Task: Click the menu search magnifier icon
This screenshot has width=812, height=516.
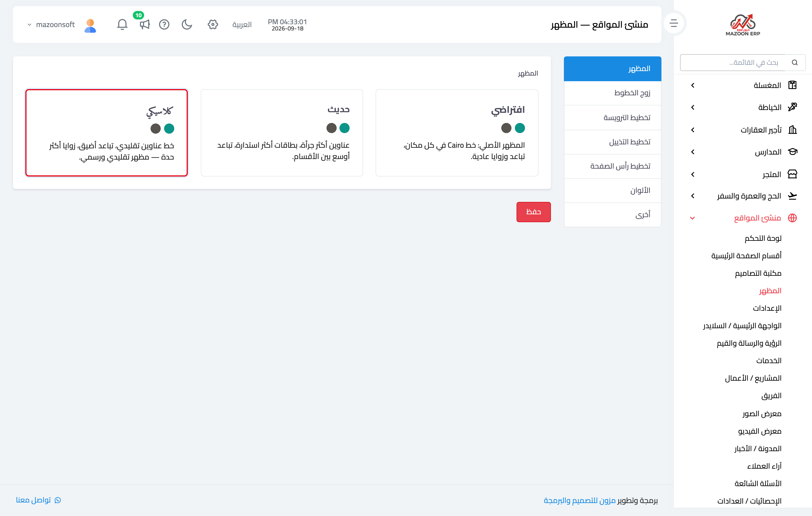Action: click(x=795, y=62)
